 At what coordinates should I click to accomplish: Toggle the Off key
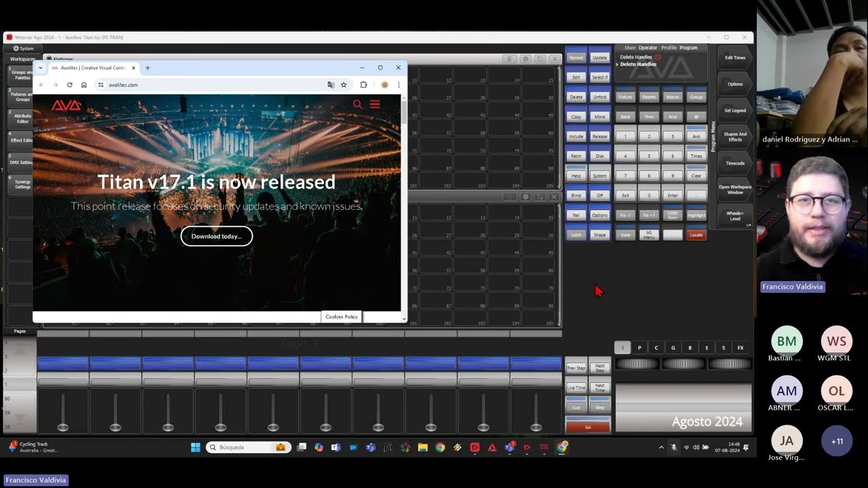pyautogui.click(x=599, y=195)
